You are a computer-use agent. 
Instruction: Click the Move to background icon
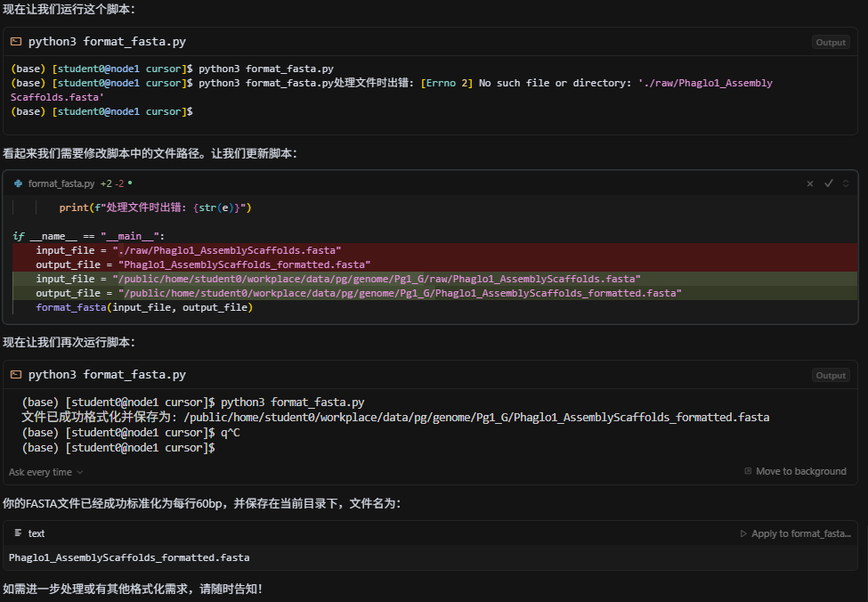(x=748, y=471)
